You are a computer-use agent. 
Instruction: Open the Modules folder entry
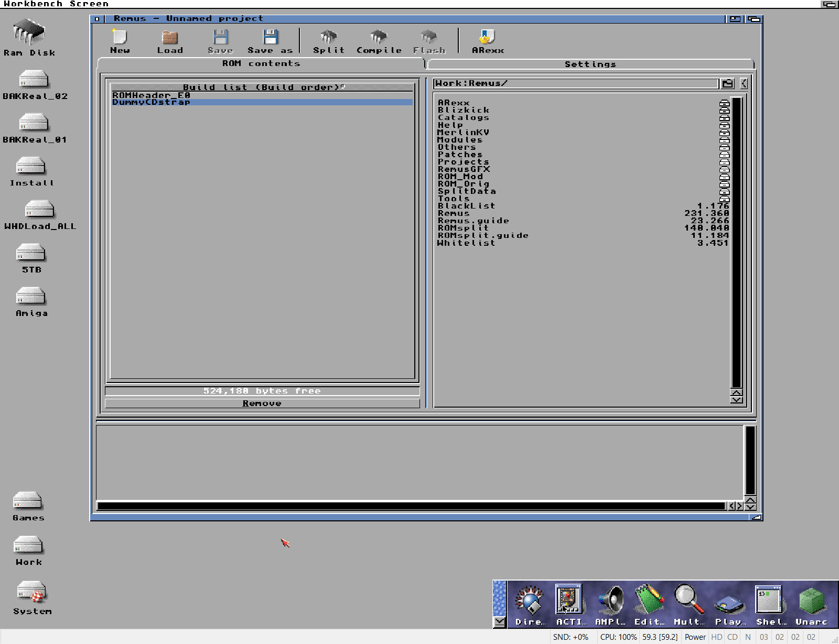click(x=583, y=140)
